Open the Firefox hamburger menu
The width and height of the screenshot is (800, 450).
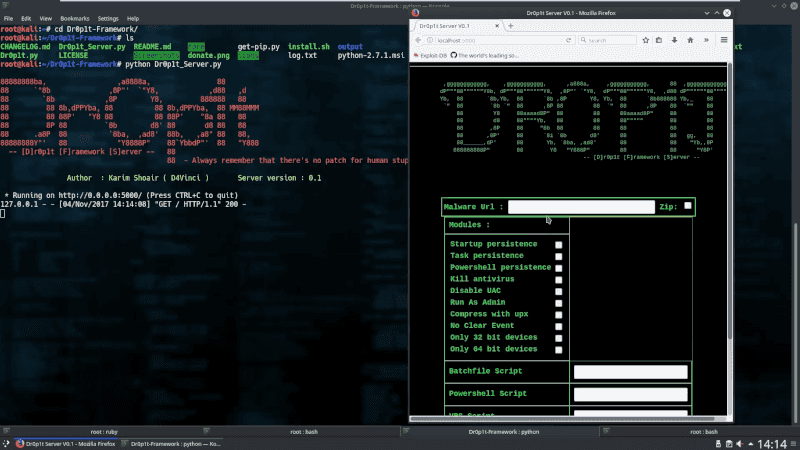(x=723, y=40)
